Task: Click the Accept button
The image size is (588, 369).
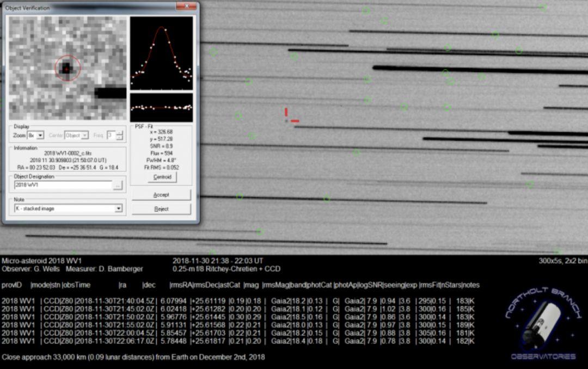Action: [161, 195]
